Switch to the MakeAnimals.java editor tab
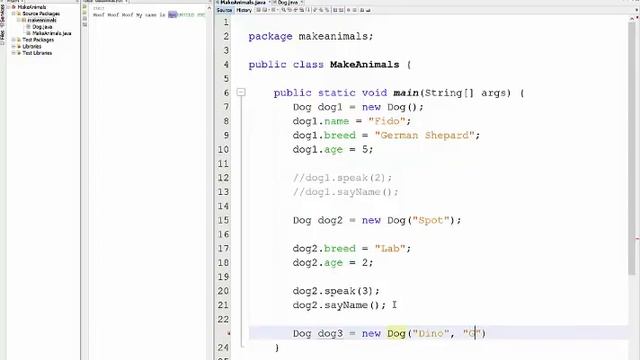Image resolution: width=640 pixels, height=360 pixels. [243, 2]
